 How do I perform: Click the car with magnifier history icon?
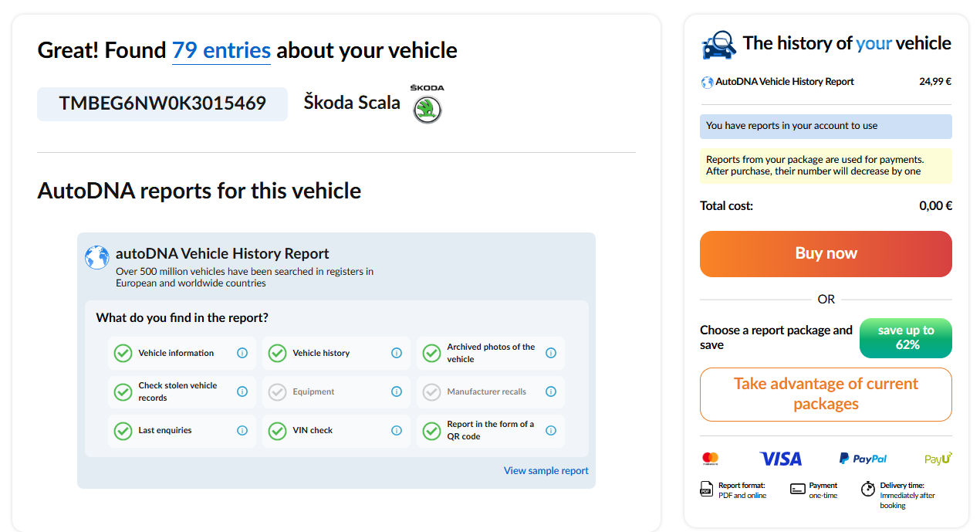(718, 45)
